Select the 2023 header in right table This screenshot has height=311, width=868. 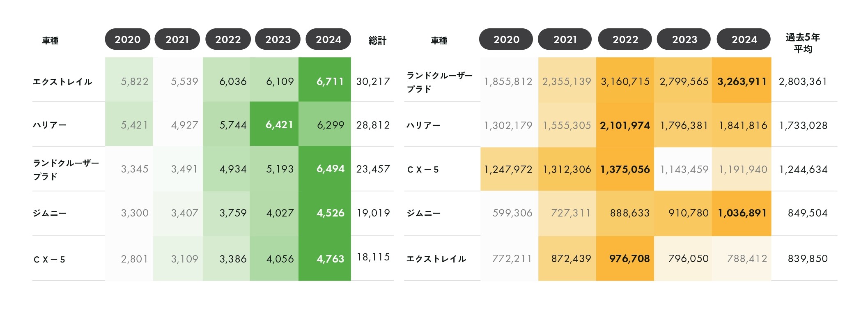pos(684,39)
